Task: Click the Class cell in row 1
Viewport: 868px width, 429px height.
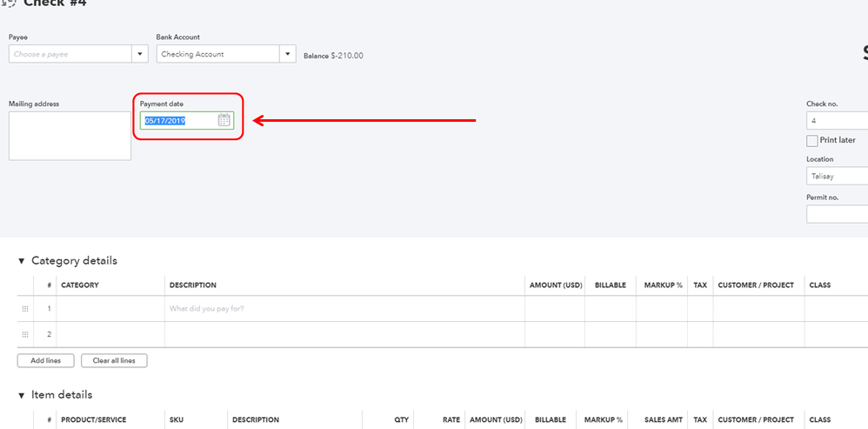Action: coord(836,309)
